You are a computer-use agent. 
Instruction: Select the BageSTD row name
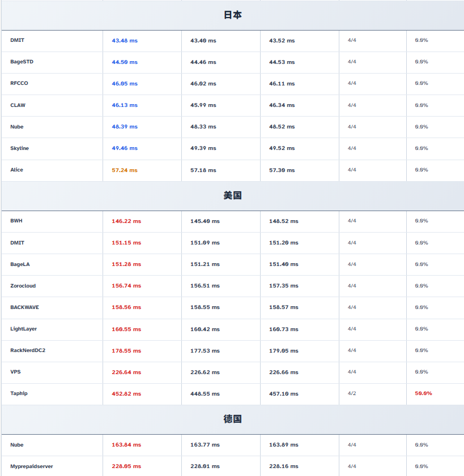(22, 62)
